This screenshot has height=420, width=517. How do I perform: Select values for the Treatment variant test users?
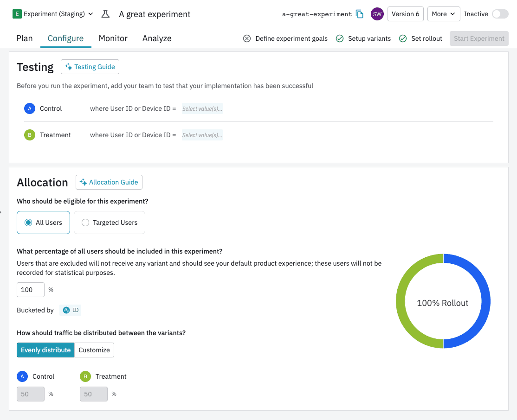click(202, 135)
